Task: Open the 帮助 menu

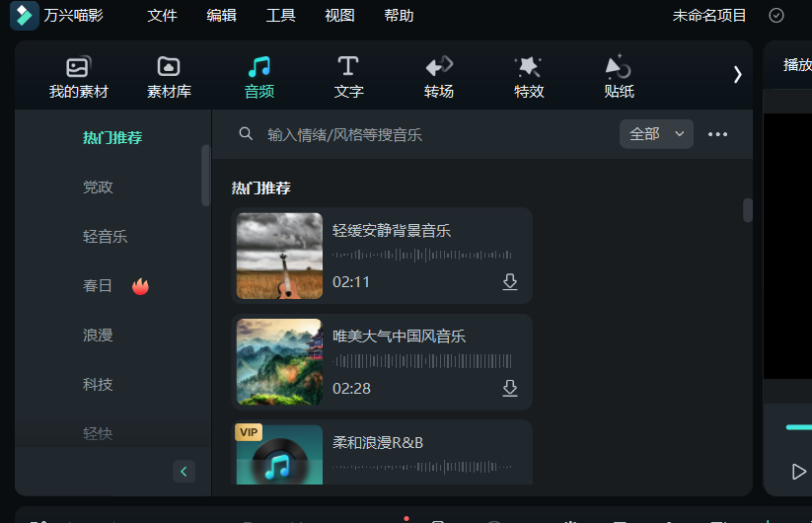Action: (399, 16)
